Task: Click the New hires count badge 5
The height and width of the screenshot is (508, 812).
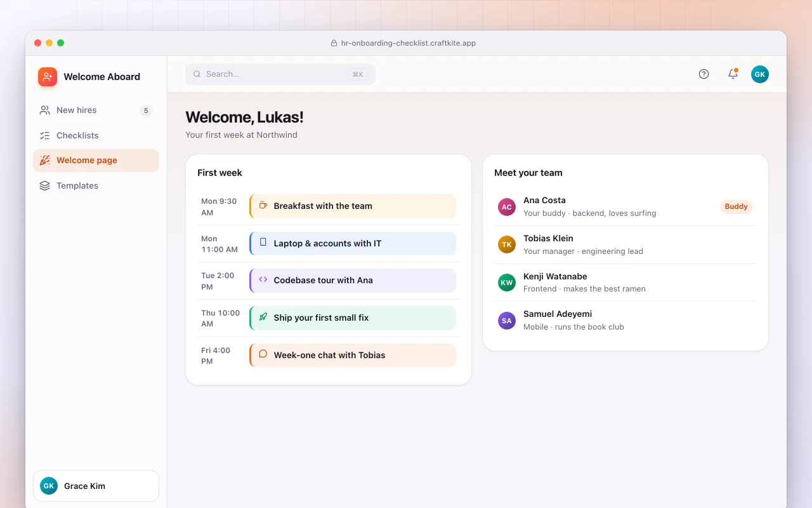Action: click(x=146, y=110)
